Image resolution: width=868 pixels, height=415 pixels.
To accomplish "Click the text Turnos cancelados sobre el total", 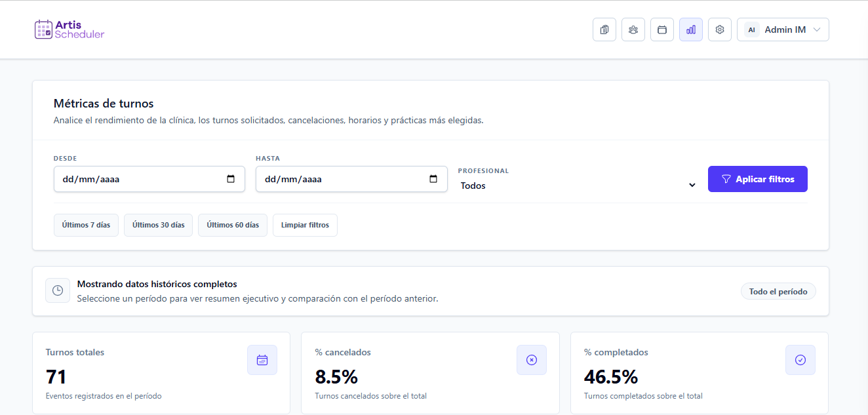I will pos(371,396).
